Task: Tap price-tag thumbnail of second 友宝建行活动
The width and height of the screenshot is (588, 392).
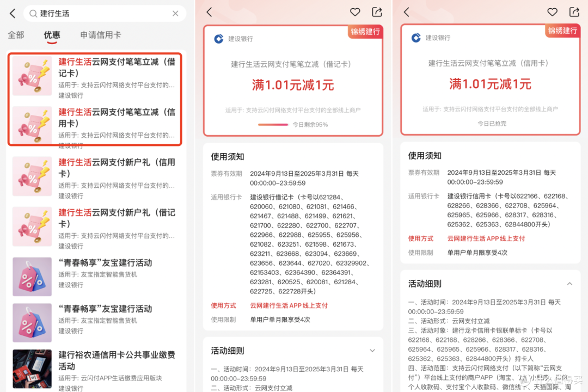Action: point(32,323)
